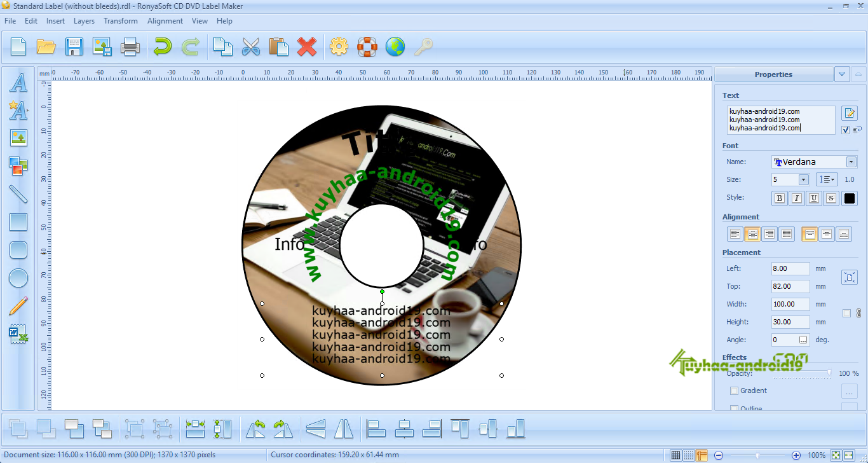This screenshot has height=463, width=868.
Task: Click the Rotate Left icon in bottom toolbar
Action: click(x=256, y=429)
